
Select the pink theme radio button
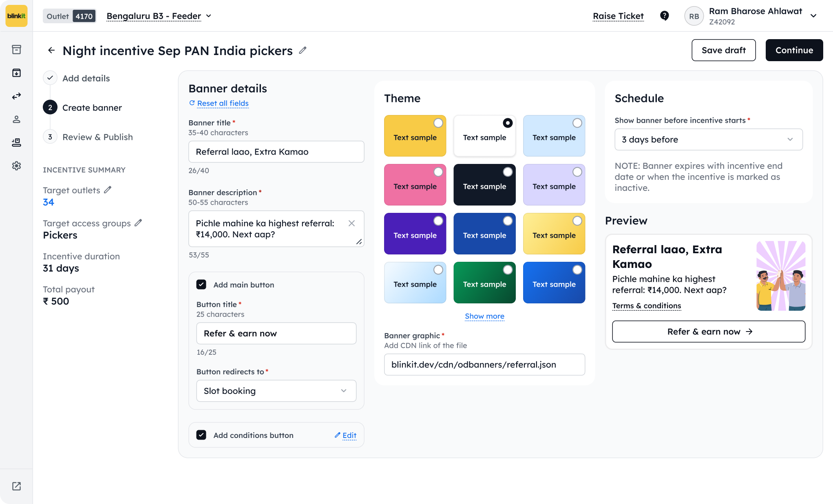point(438,172)
